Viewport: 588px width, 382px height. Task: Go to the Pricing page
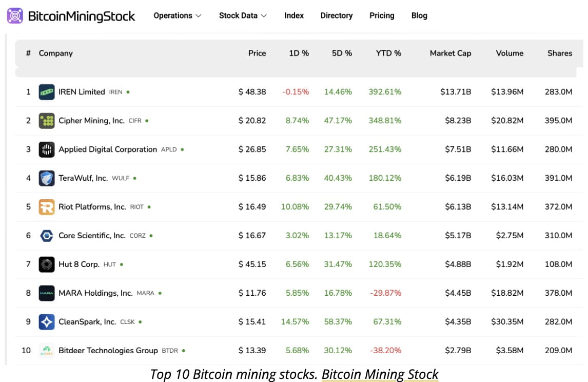click(x=382, y=15)
